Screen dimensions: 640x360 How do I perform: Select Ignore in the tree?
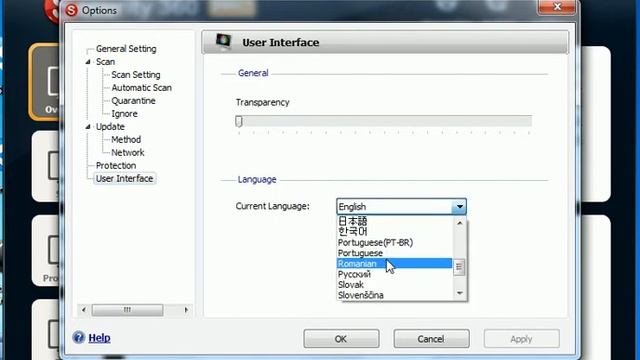pyautogui.click(x=124, y=114)
